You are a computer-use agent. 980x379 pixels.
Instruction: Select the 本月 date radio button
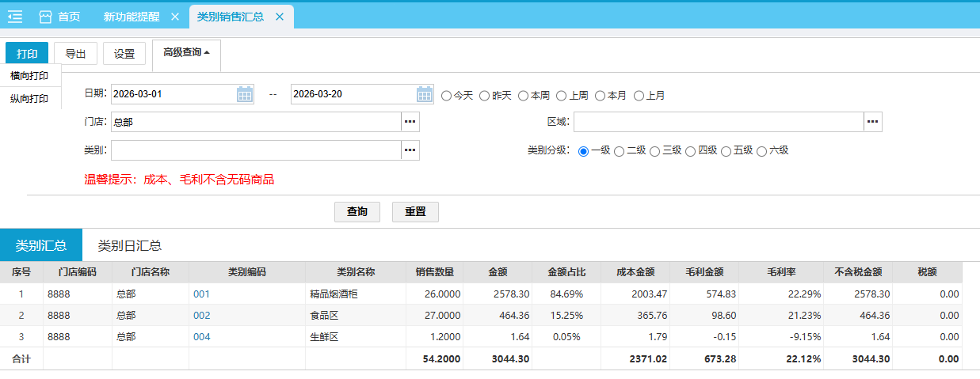click(601, 96)
